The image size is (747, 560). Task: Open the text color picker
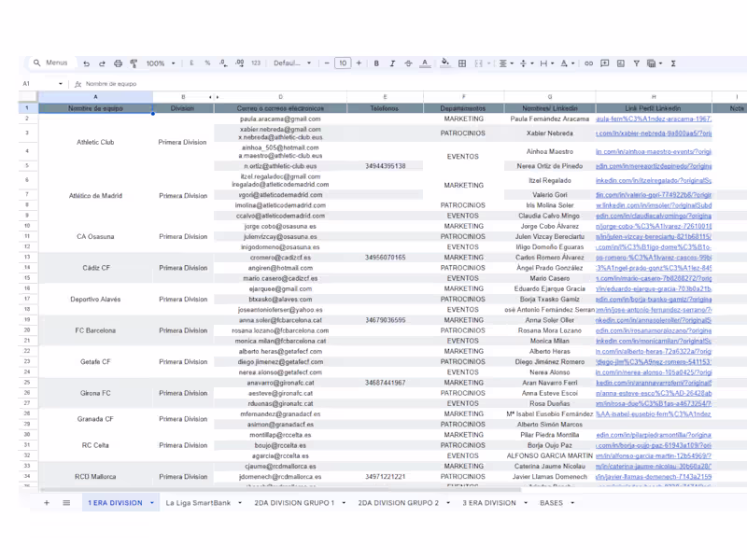click(425, 63)
